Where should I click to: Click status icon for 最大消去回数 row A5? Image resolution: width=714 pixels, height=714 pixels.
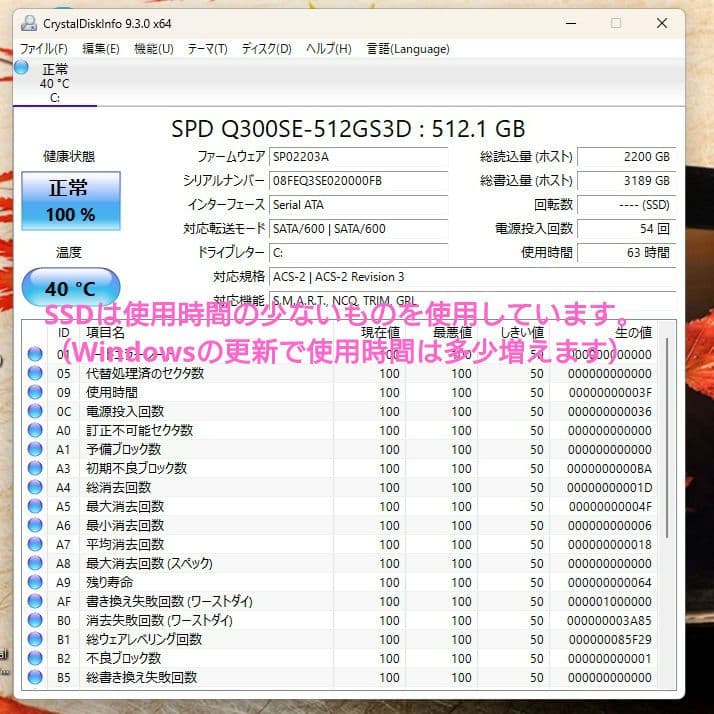[35, 506]
